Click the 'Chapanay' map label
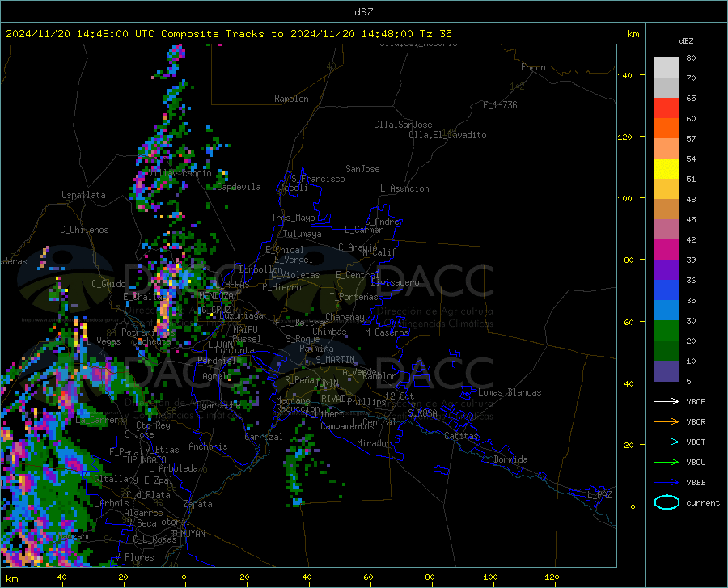 point(345,317)
